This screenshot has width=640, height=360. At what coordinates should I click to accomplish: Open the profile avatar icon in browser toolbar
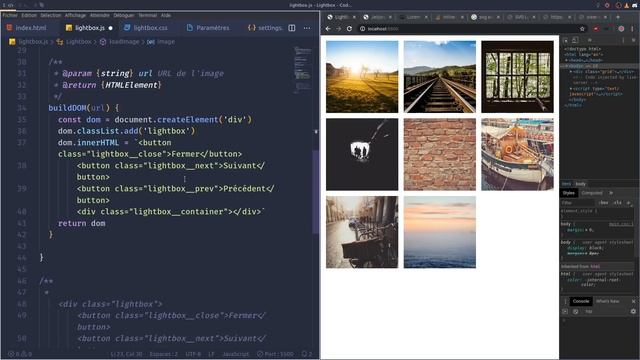point(621,29)
